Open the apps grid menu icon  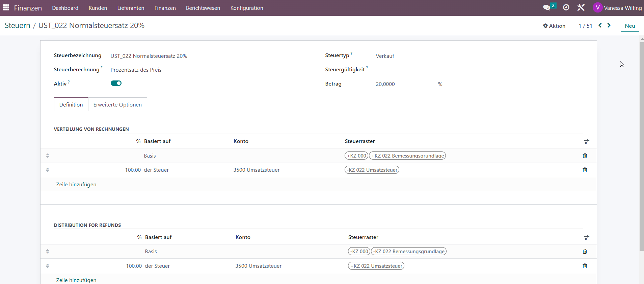[x=6, y=7]
